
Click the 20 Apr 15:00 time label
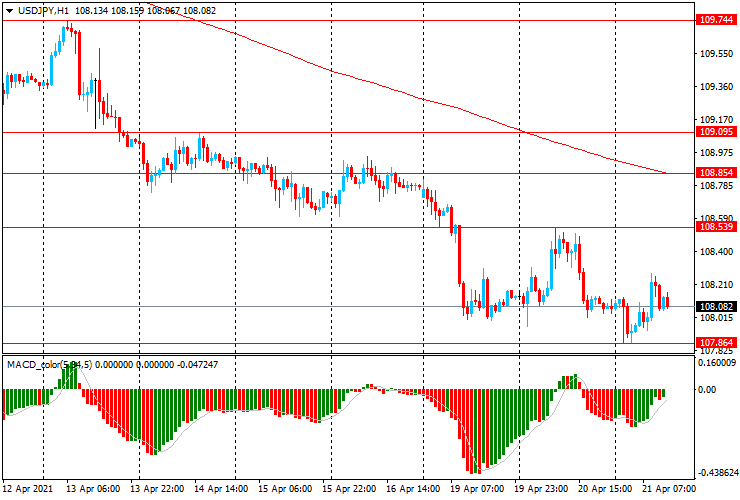pyautogui.click(x=605, y=488)
